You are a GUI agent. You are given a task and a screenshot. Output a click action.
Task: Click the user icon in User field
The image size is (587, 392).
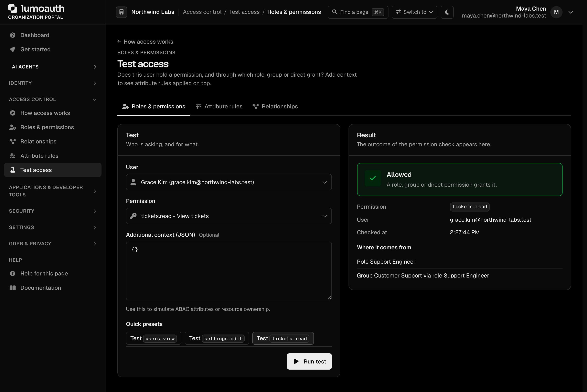pos(133,182)
